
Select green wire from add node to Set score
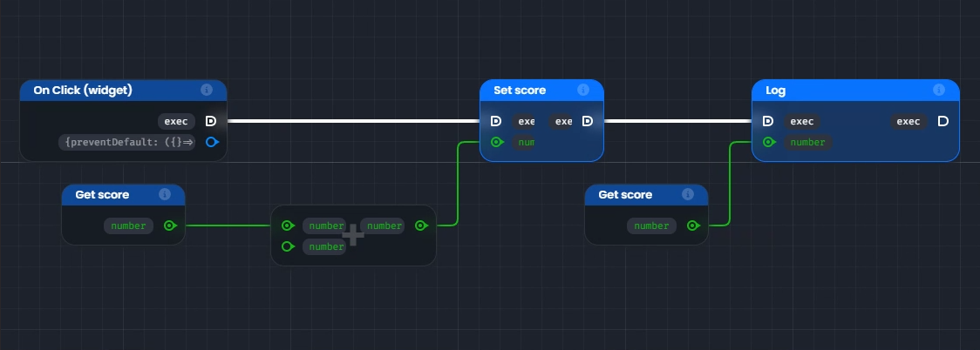458,184
